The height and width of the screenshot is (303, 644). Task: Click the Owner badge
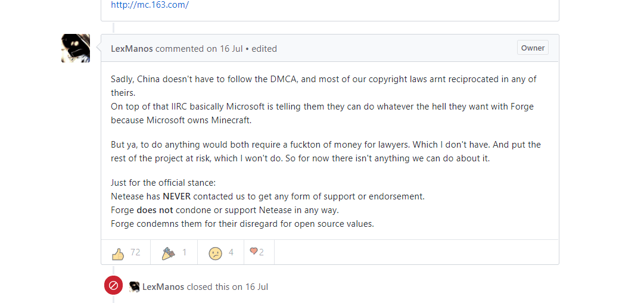pos(533,48)
